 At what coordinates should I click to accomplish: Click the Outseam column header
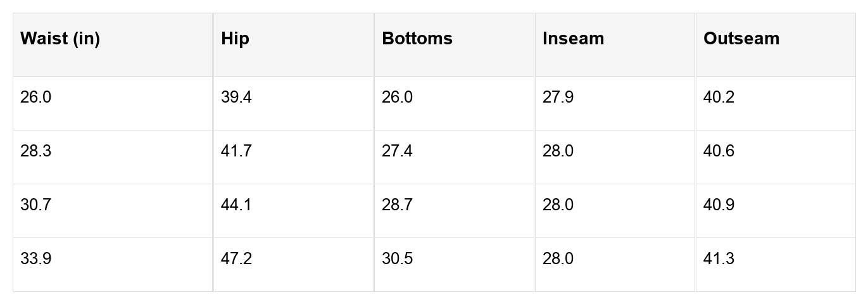tap(741, 39)
